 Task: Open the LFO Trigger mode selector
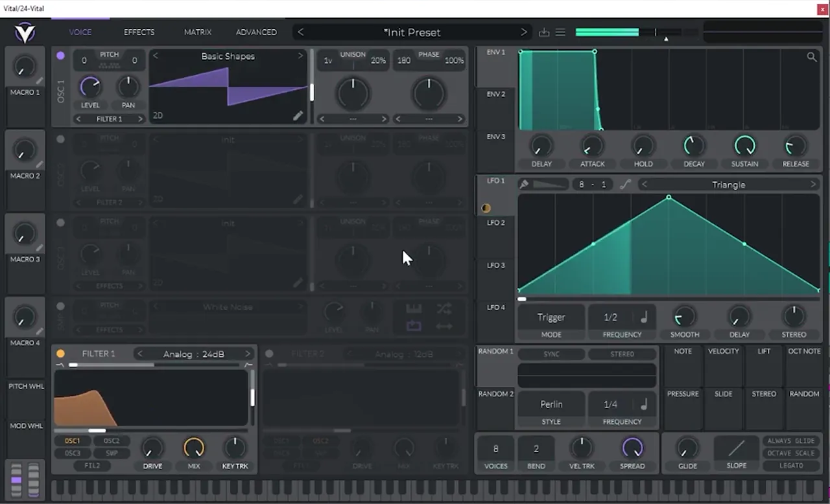coord(551,317)
